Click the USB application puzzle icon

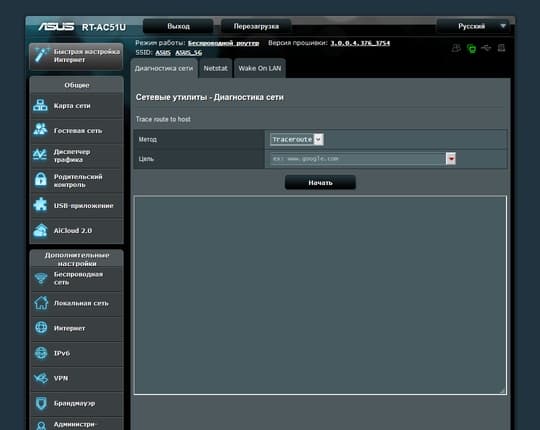(x=40, y=205)
